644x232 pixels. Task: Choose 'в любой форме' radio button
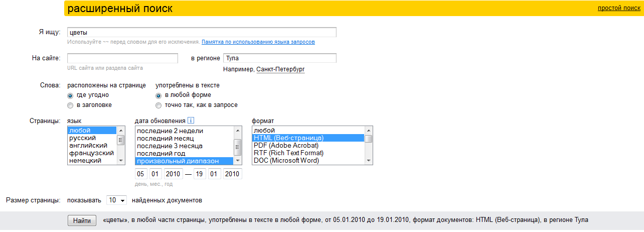[158, 95]
